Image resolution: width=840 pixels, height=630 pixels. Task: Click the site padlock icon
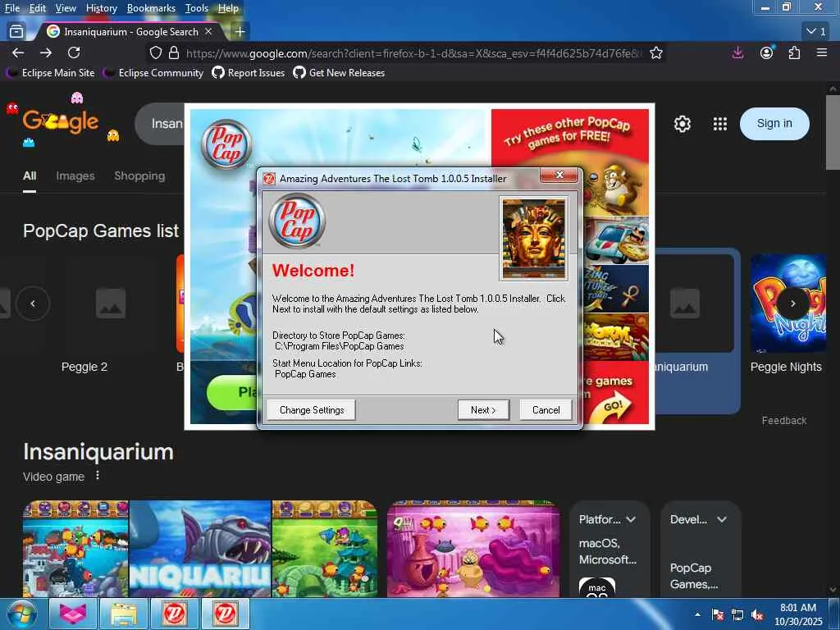click(174, 52)
